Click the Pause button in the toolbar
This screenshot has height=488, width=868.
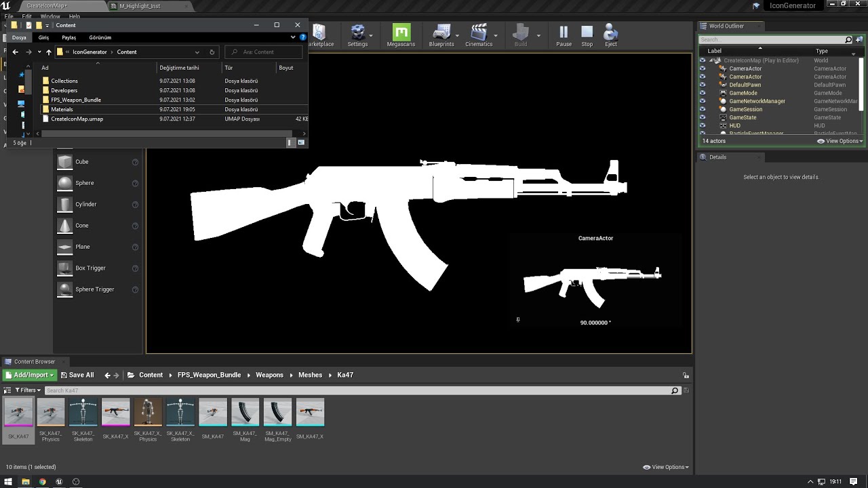[x=564, y=35]
